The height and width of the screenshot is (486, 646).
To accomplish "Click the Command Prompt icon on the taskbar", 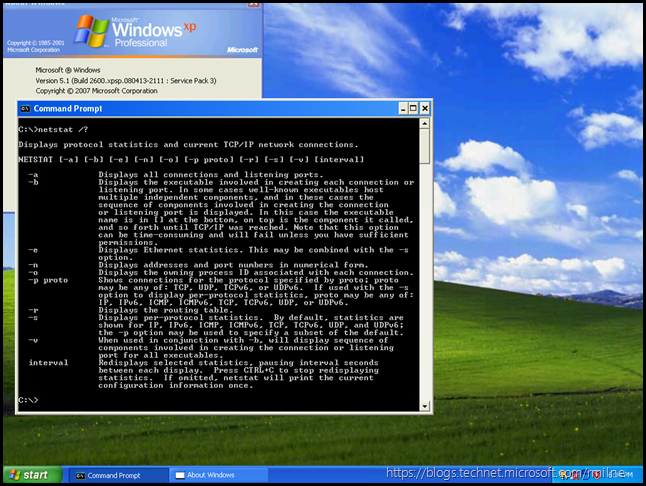I will click(80, 476).
